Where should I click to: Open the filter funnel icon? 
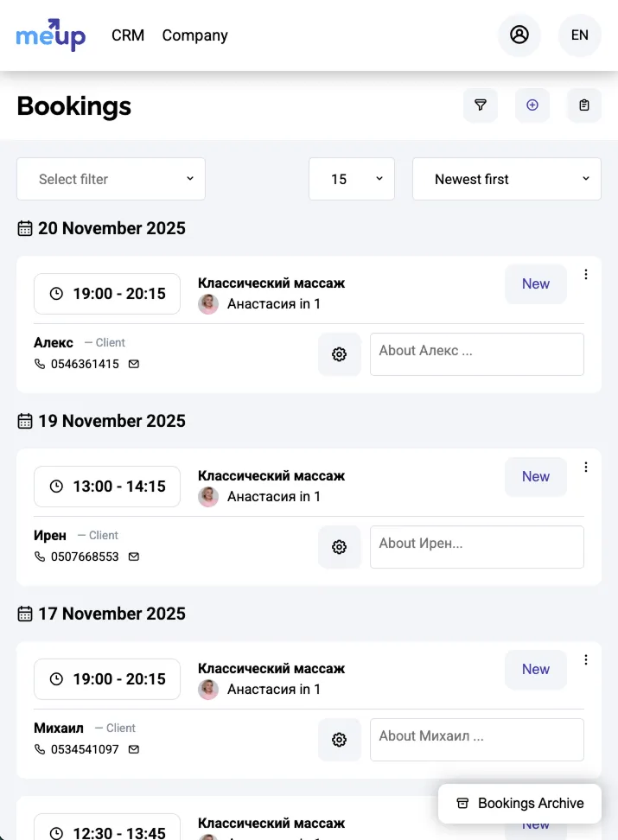click(481, 105)
